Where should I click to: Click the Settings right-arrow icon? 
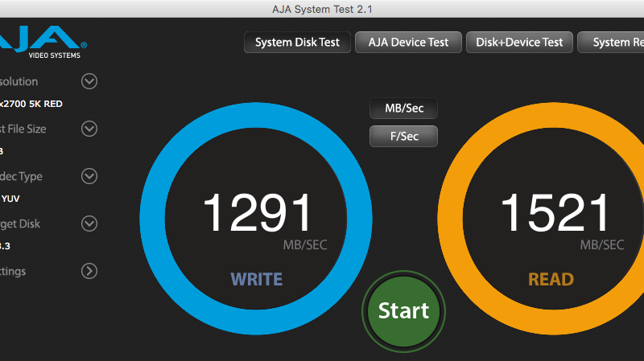pyautogui.click(x=89, y=271)
